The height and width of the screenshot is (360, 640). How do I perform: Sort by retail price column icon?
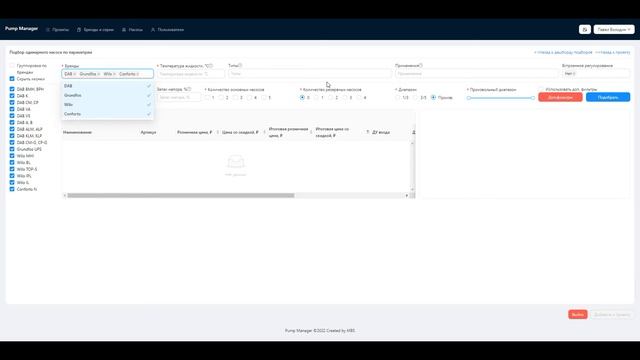point(217,132)
